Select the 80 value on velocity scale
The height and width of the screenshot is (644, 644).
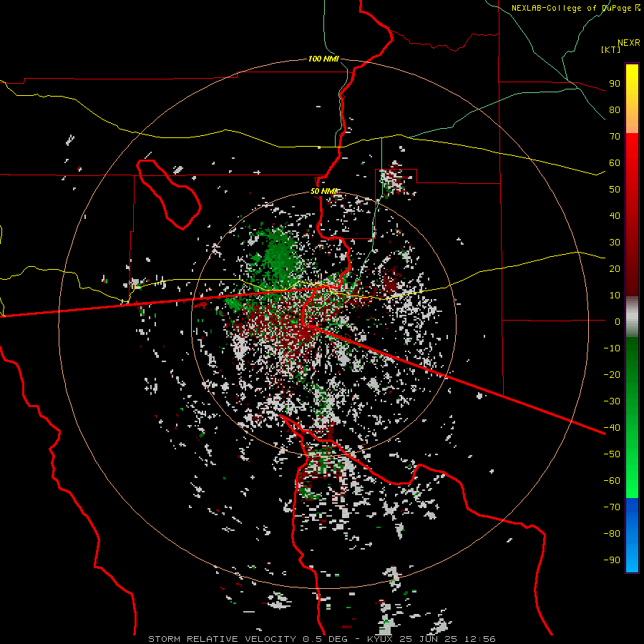615,109
